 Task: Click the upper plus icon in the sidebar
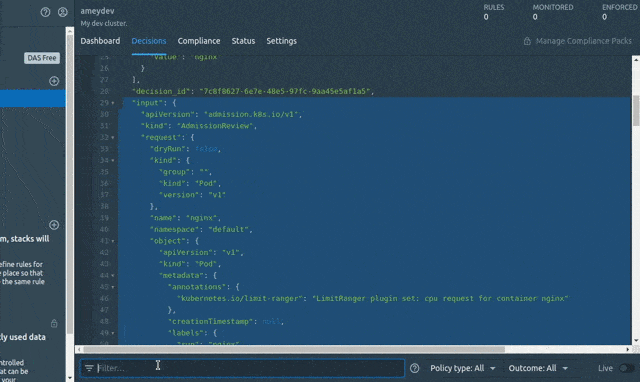click(x=54, y=81)
